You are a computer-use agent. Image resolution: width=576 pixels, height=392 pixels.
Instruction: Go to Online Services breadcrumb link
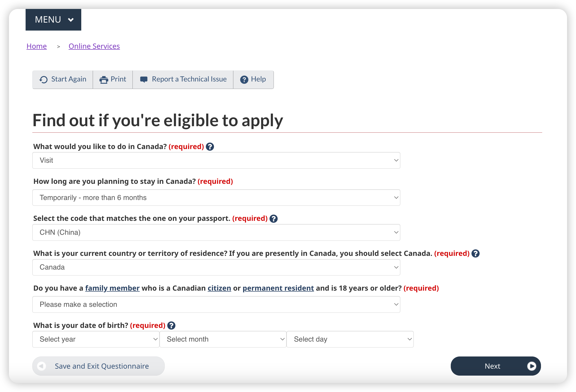point(94,46)
